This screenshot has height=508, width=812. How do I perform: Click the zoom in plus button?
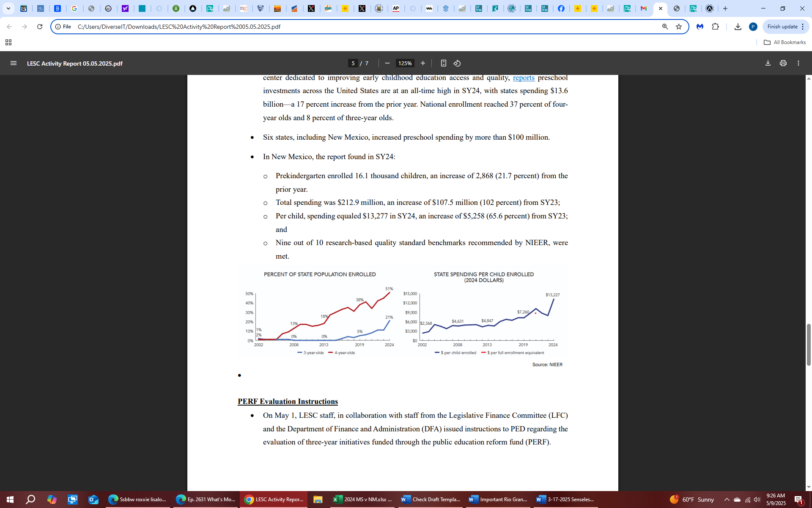point(422,63)
